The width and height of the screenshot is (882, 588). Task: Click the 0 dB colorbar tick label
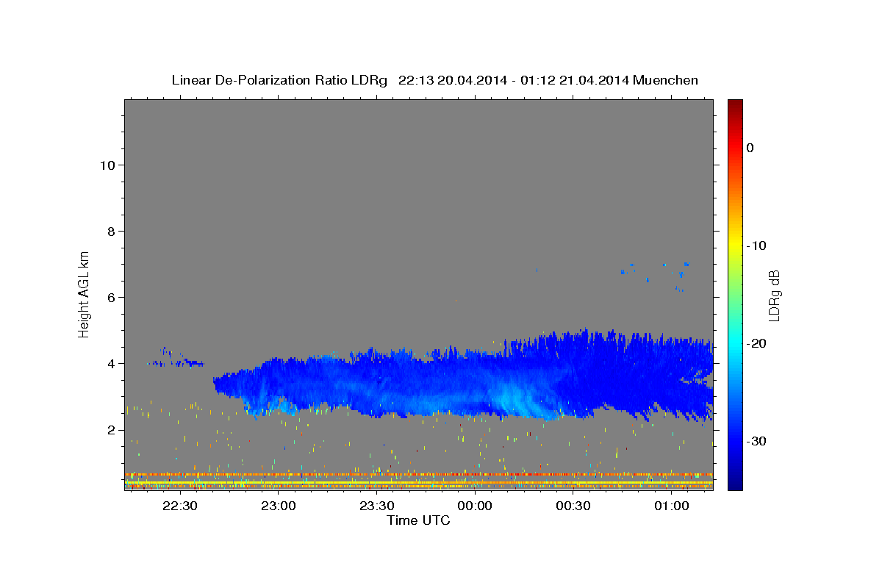pos(750,148)
